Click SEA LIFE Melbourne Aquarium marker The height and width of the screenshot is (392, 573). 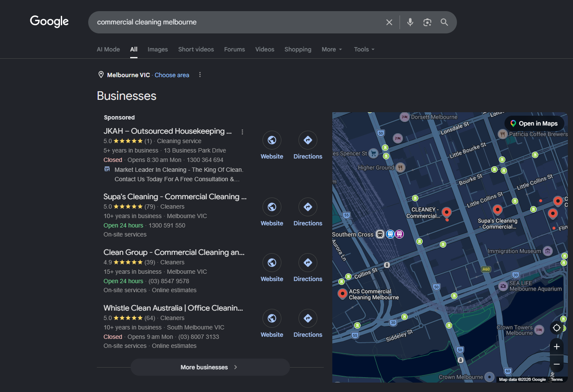(x=503, y=285)
